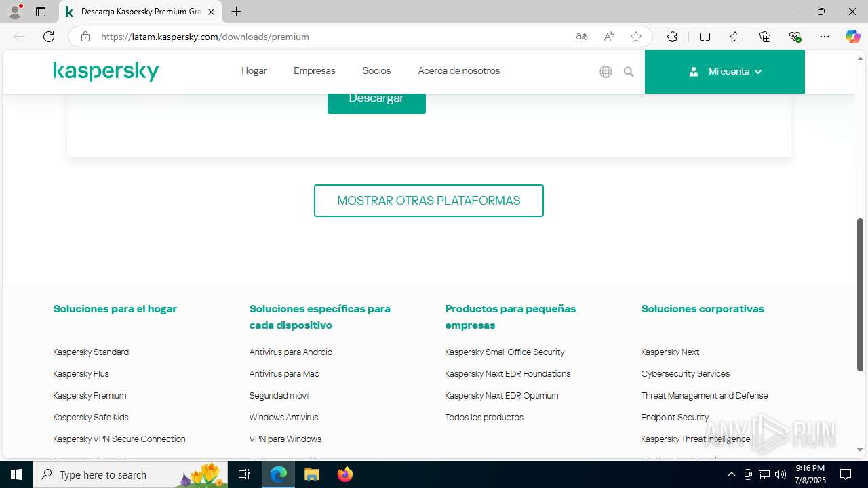Open the Extensions puzzle icon
Image resolution: width=868 pixels, height=488 pixels.
[672, 37]
